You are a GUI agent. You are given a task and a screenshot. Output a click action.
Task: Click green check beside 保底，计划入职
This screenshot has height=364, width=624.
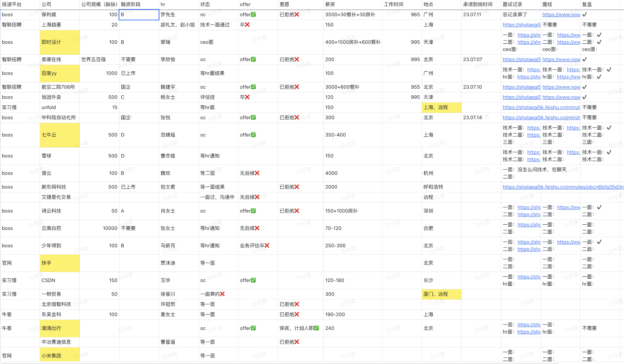(316, 328)
